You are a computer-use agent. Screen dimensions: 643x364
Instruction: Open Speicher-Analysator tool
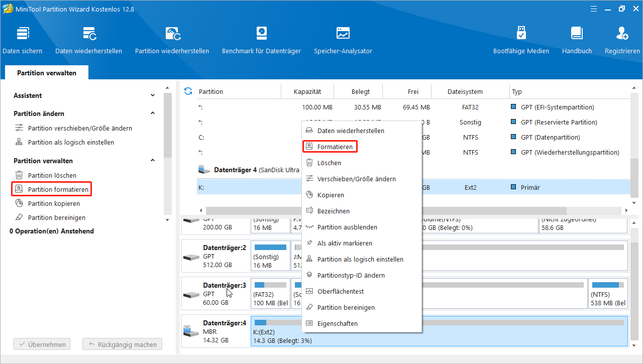[x=343, y=41]
